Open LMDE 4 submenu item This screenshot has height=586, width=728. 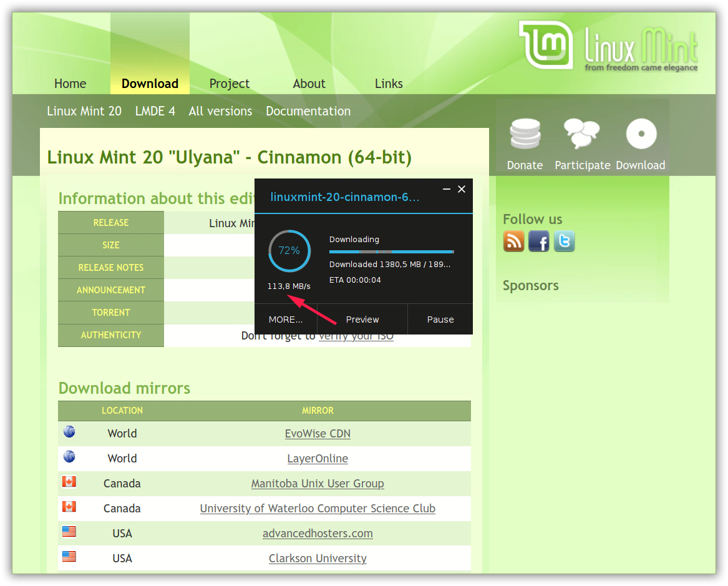point(155,112)
